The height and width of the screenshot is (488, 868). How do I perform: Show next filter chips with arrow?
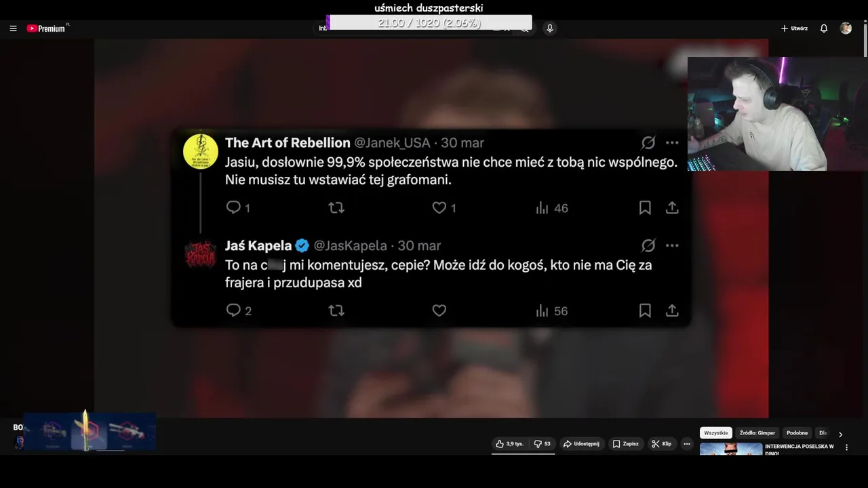840,434
